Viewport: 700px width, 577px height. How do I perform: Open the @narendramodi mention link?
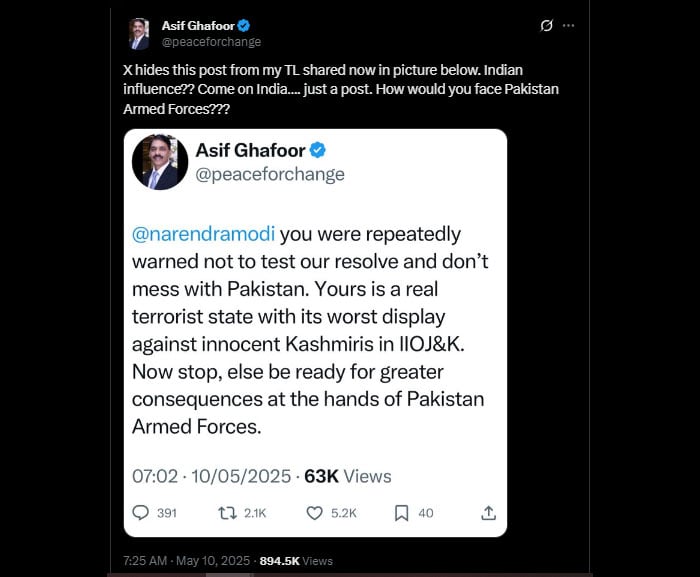click(204, 234)
